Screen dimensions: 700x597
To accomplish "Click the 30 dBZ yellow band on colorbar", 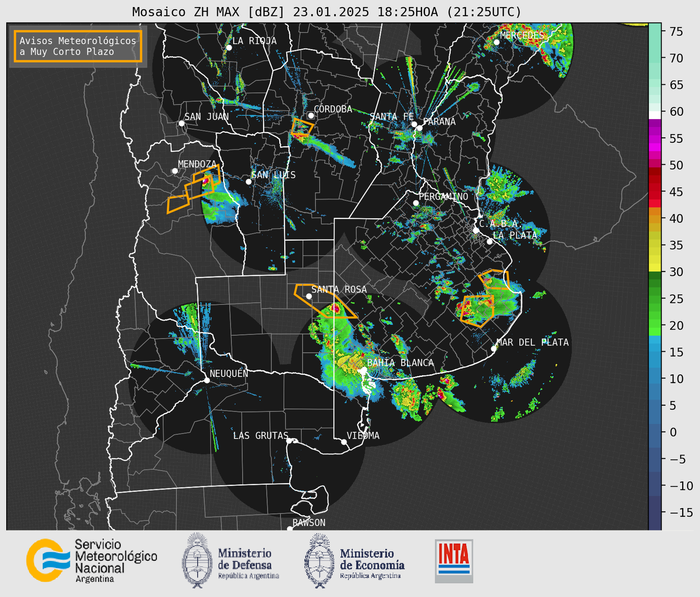I will pos(655,268).
